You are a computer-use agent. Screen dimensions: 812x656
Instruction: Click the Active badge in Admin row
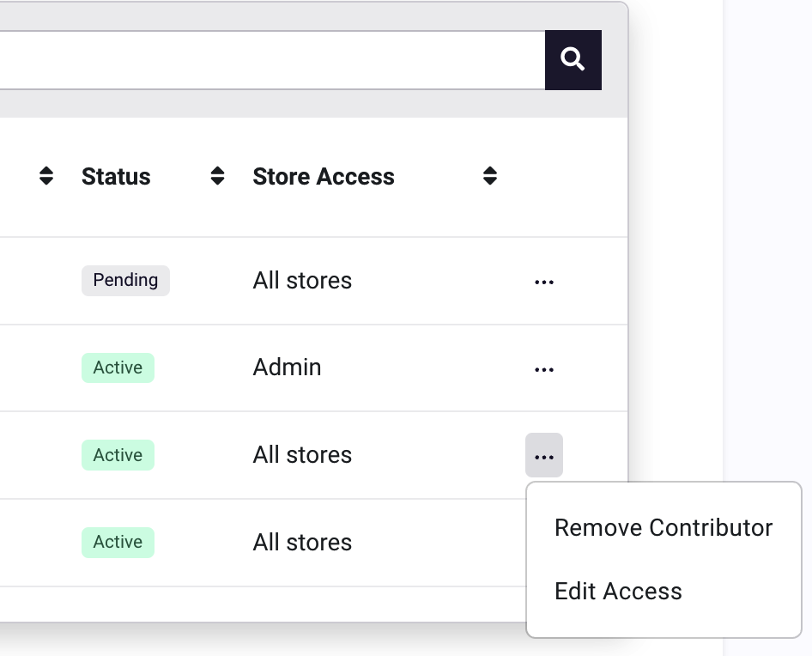tap(118, 367)
